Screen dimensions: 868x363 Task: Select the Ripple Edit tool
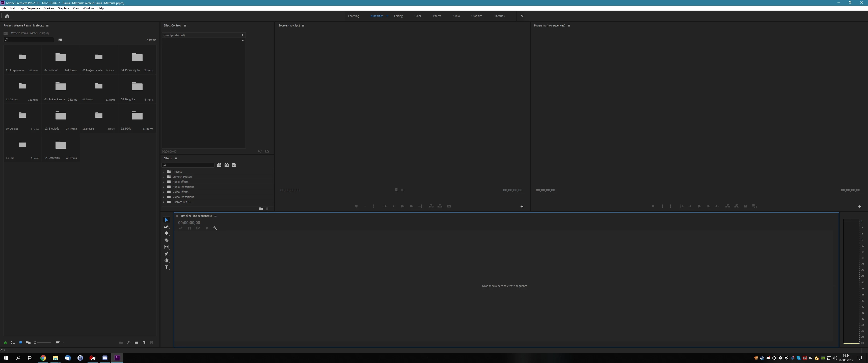[x=167, y=233]
